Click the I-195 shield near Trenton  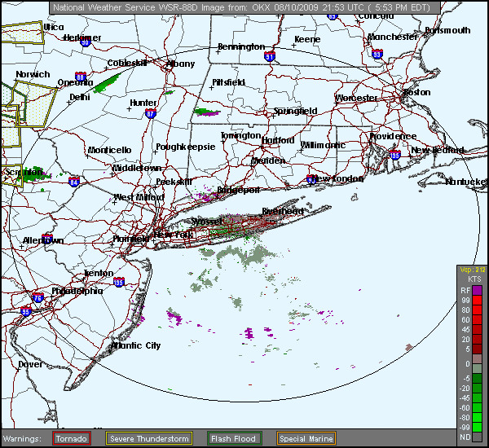click(x=119, y=282)
